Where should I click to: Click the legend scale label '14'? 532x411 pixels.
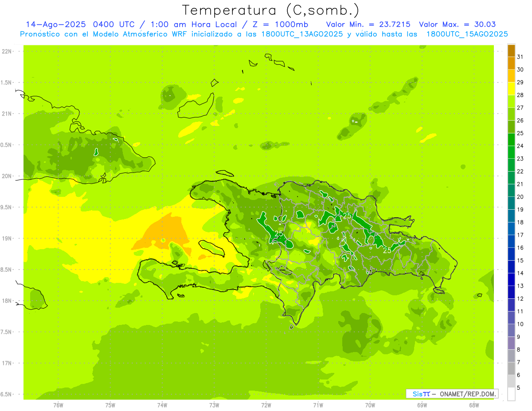(x=520, y=273)
